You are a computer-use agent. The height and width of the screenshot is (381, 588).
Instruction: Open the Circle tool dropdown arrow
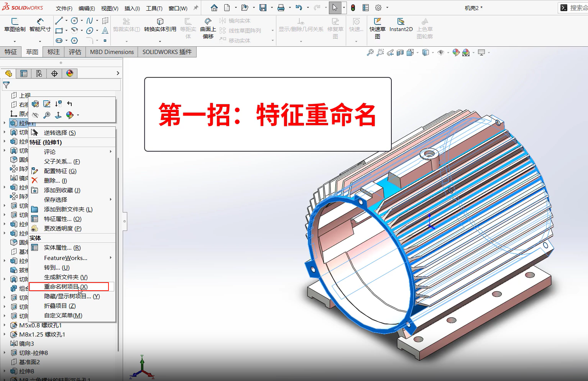(x=82, y=21)
